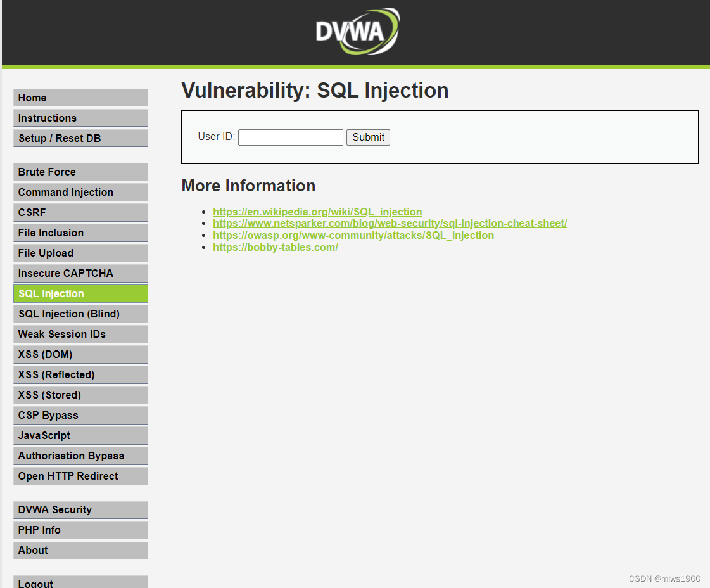
Task: Open XSS (Reflected) page
Action: coord(80,374)
